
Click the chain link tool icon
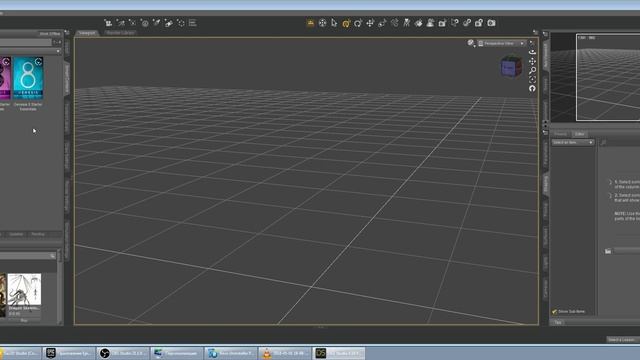click(x=467, y=23)
